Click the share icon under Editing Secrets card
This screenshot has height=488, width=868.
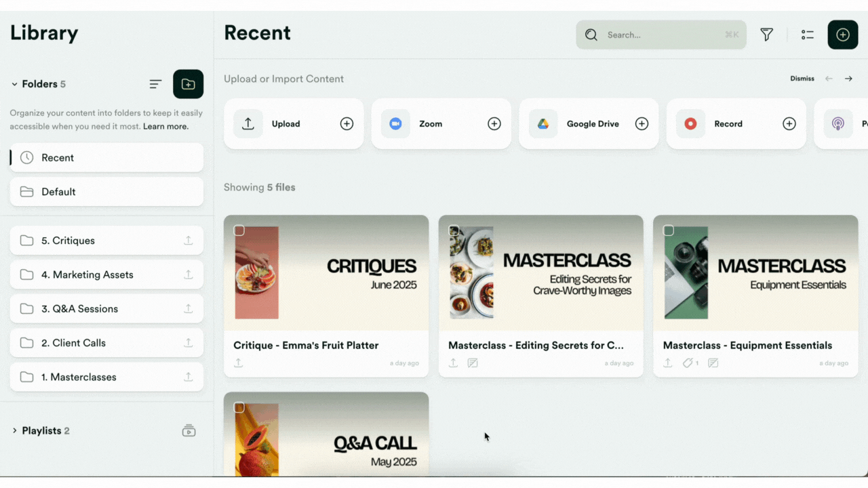453,363
